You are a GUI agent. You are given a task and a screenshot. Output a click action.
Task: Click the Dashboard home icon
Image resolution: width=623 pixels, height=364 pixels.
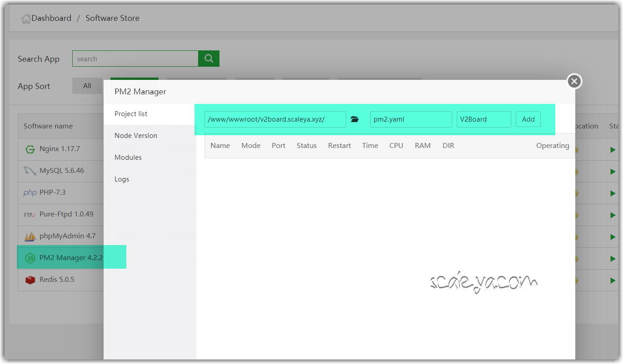pyautogui.click(x=26, y=19)
